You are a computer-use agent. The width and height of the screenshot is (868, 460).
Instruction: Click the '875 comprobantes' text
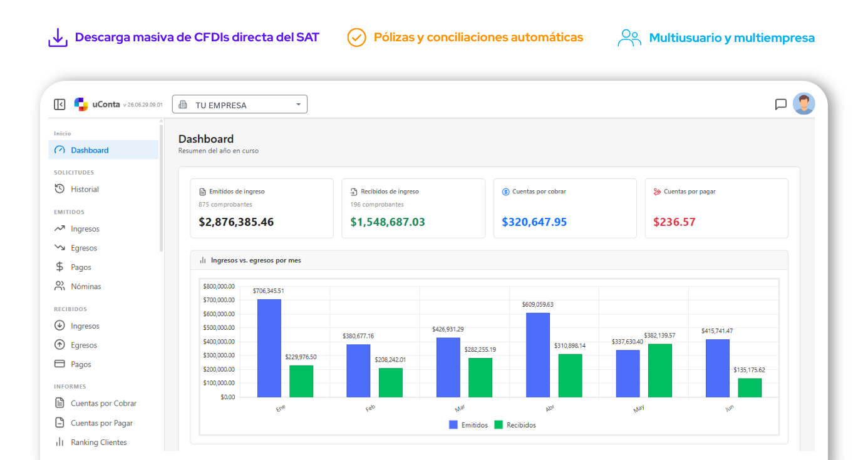(225, 205)
